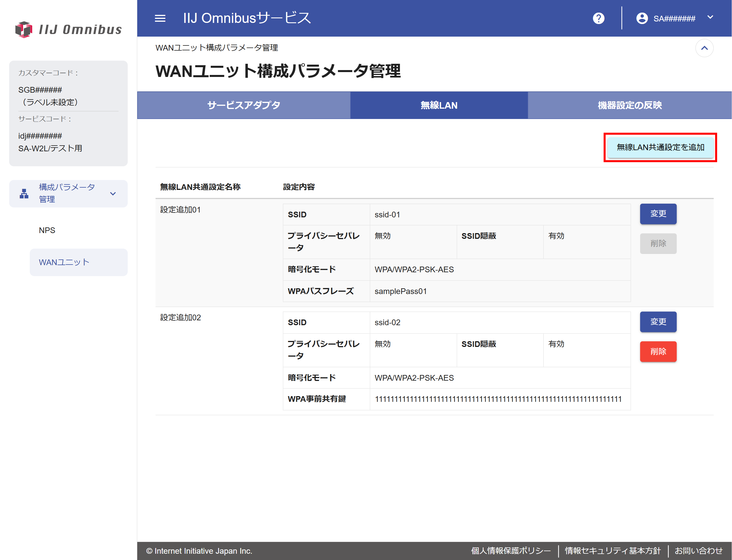Open お問い合わせ footer link
Screen dimensions: 732x560
(699, 551)
